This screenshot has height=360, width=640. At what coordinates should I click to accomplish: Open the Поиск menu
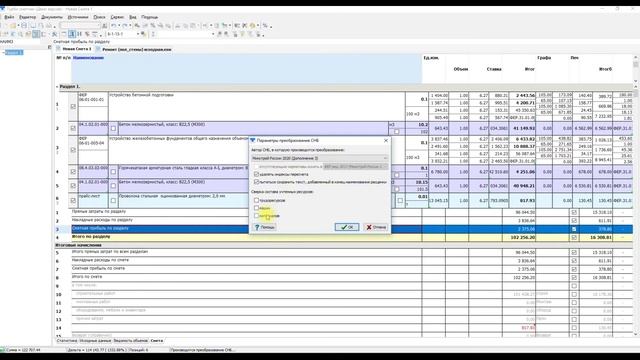pyautogui.click(x=99, y=17)
